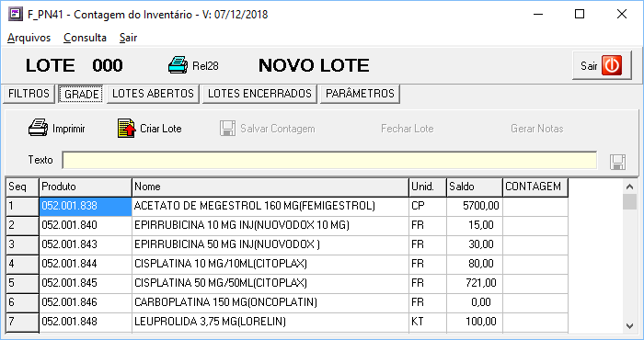
Task: Click the Salvar Contagem floppy disk icon
Action: tap(227, 129)
